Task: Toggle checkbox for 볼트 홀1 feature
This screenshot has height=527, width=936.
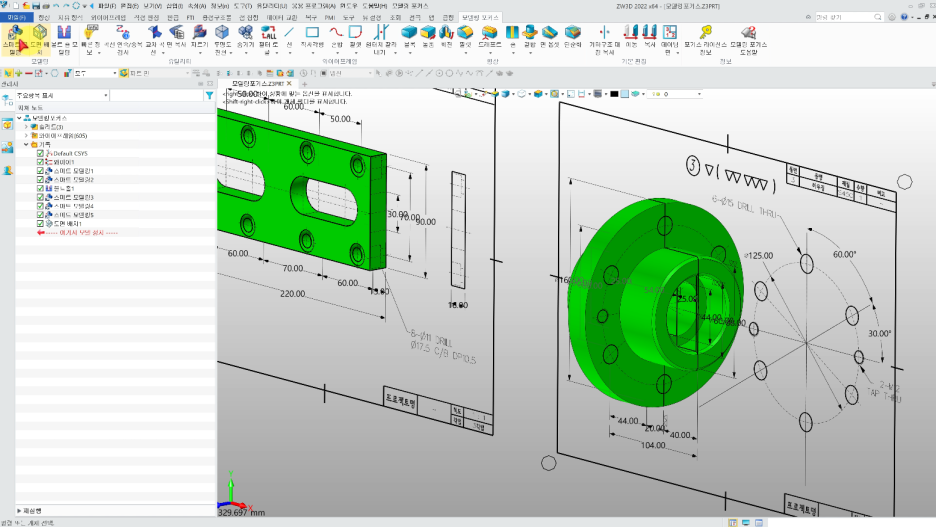Action: 40,188
